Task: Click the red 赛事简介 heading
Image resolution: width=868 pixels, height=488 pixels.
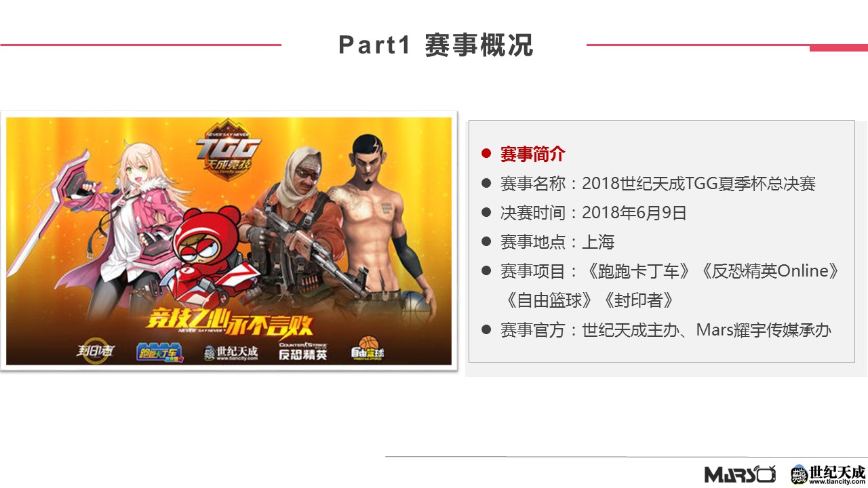Action: pyautogui.click(x=532, y=154)
